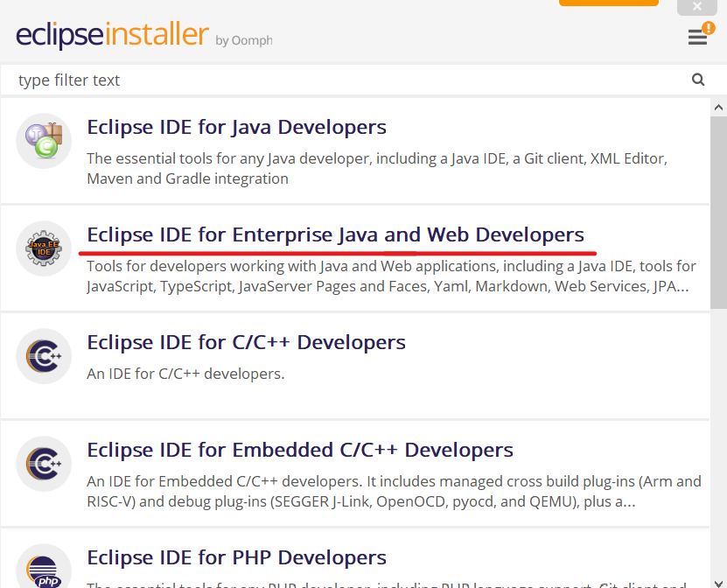This screenshot has width=727, height=588.
Task: Click the scrollbar down arrow
Action: (x=718, y=584)
